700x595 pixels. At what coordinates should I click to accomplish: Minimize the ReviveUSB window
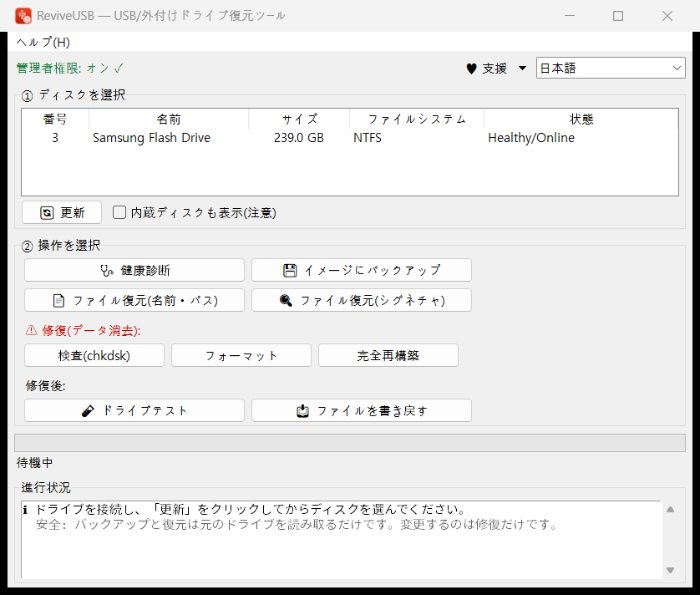(569, 16)
